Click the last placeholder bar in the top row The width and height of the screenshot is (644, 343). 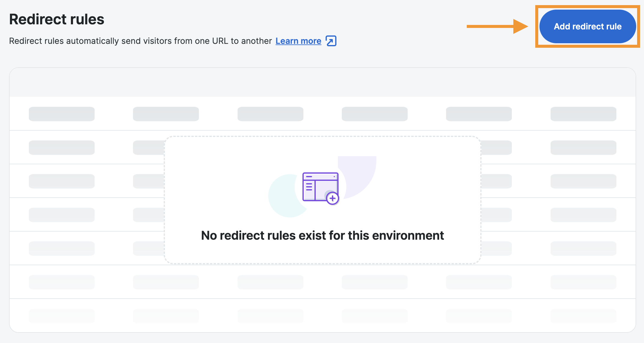[x=583, y=114]
